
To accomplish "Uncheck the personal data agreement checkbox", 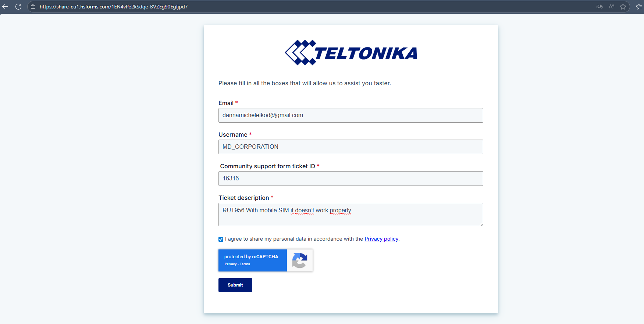I will click(221, 239).
